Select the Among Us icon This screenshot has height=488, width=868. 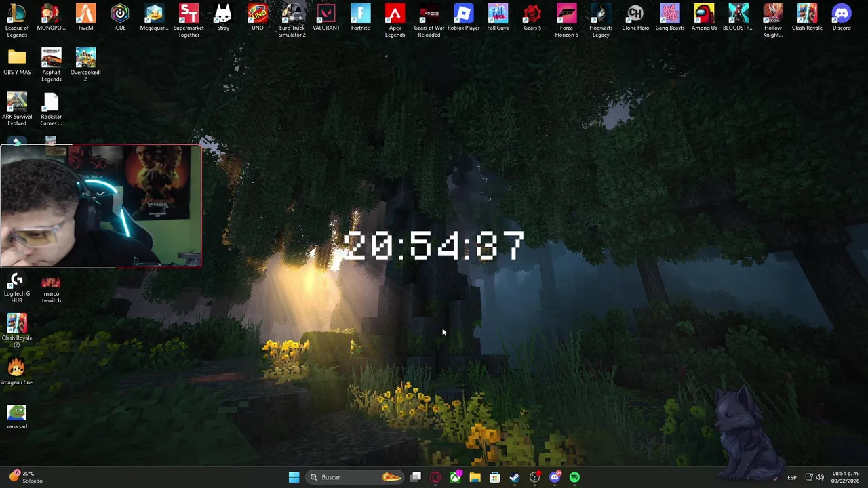tap(704, 17)
